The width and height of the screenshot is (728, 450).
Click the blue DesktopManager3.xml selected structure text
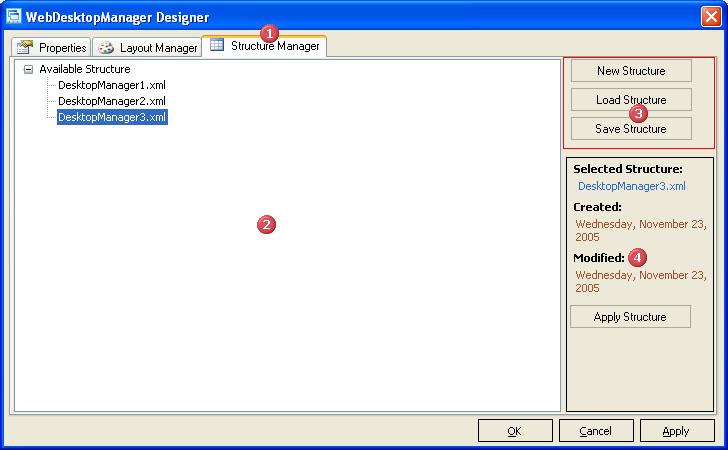[632, 186]
